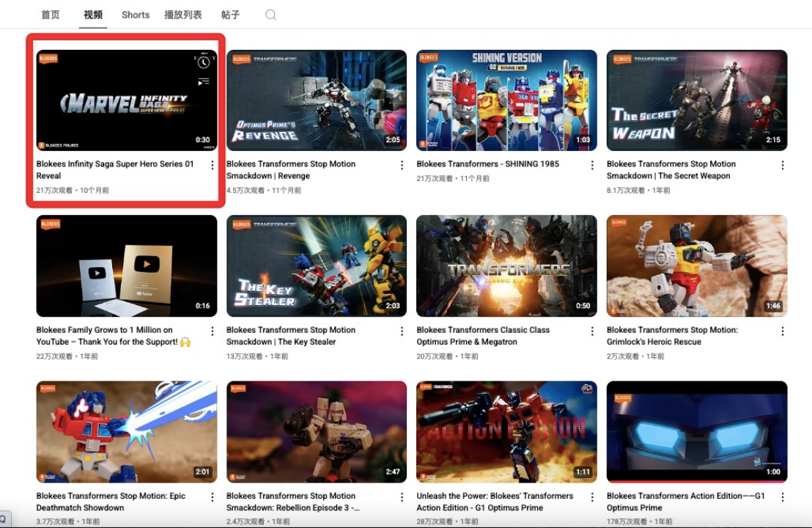Click the channel search magnifier icon
Screen dimensions: 812x528
tap(270, 15)
